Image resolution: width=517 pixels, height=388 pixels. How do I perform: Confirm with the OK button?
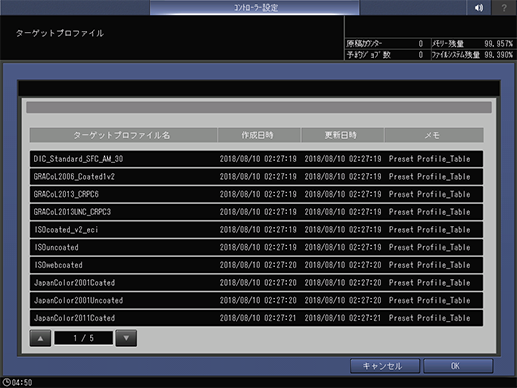[458, 366]
